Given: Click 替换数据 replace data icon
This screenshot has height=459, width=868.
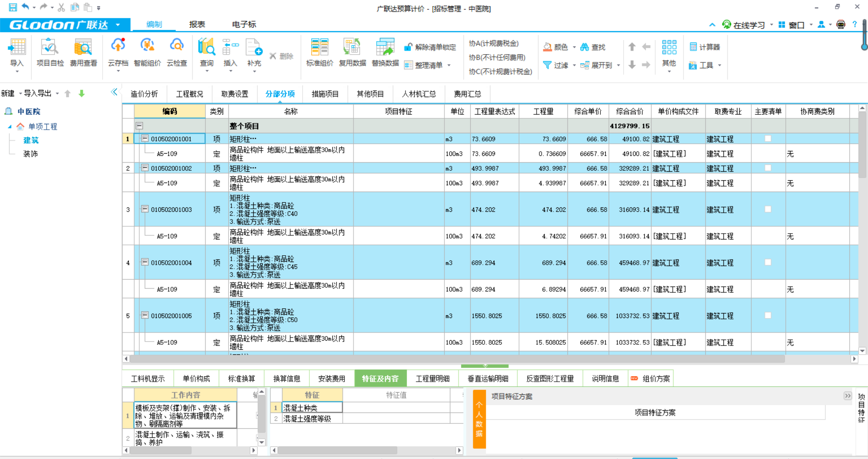Looking at the screenshot, I should pyautogui.click(x=385, y=47).
